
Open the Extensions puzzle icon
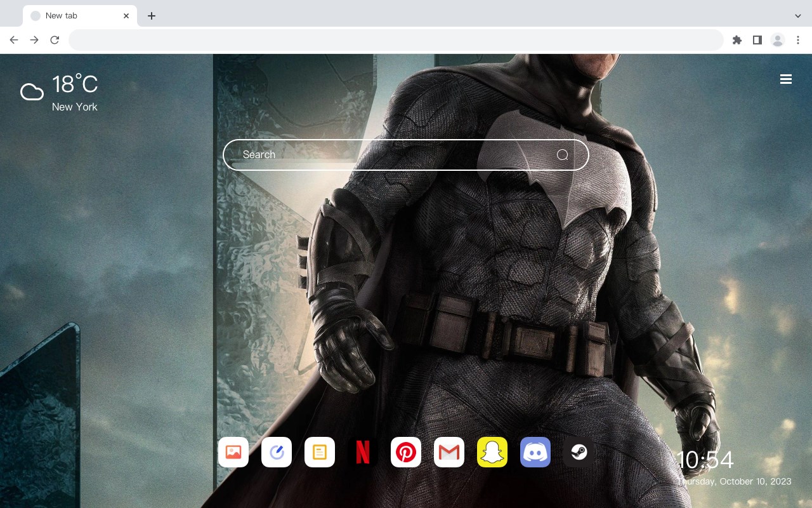click(x=737, y=40)
